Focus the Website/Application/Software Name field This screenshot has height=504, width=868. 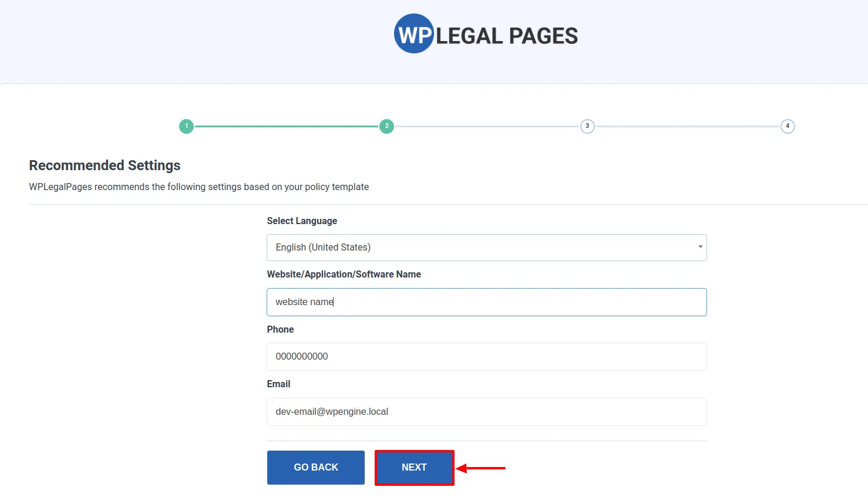[x=486, y=302]
